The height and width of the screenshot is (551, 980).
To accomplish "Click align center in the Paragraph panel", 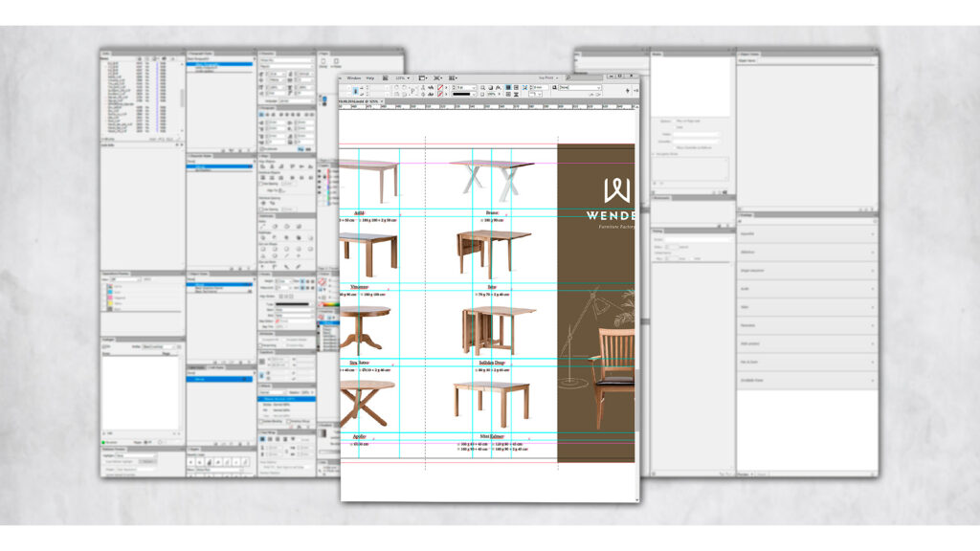I will (x=268, y=115).
